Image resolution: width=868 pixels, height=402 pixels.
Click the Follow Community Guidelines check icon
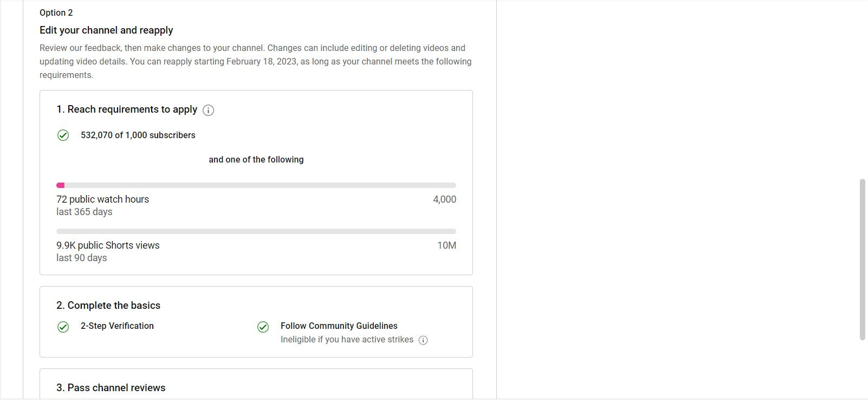tap(263, 326)
